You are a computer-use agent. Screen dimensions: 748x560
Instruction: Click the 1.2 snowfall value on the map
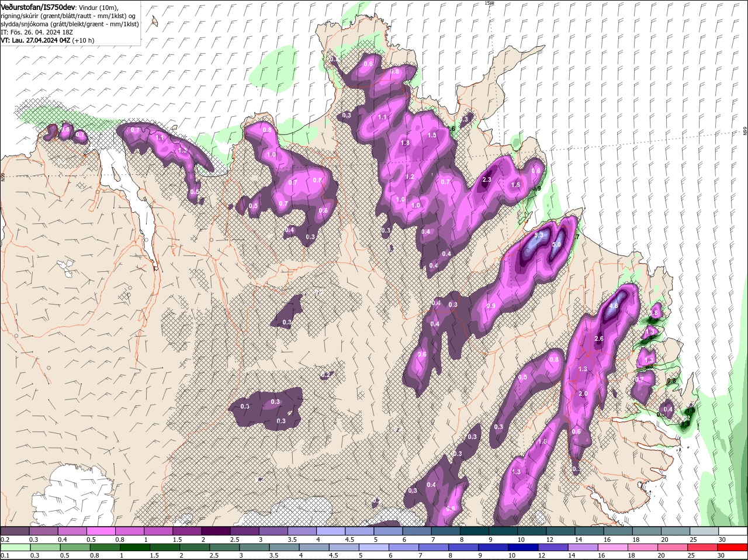point(410,177)
